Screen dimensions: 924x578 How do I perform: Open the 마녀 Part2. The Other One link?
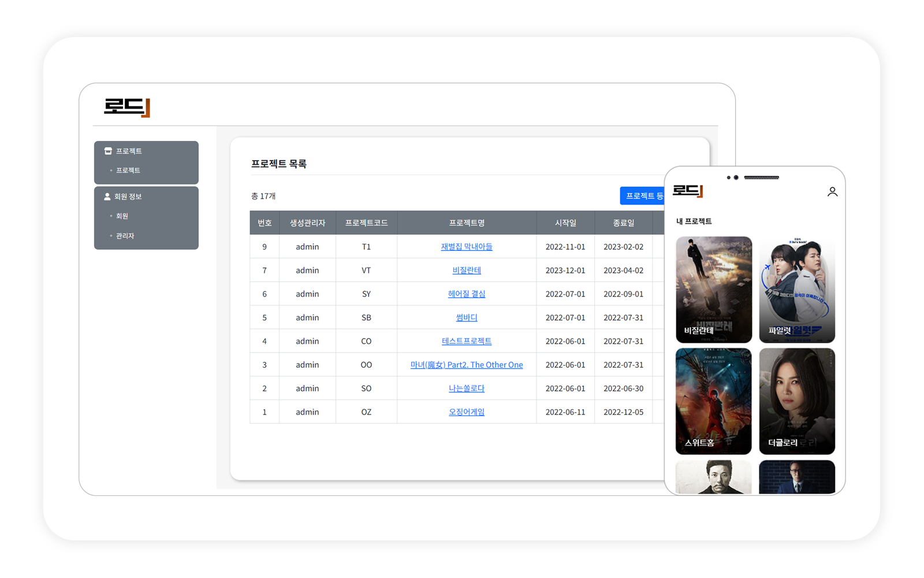click(x=467, y=365)
